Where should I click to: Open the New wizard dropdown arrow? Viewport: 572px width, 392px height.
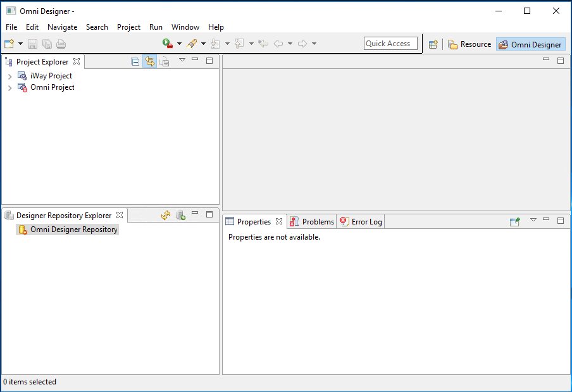[x=20, y=44]
